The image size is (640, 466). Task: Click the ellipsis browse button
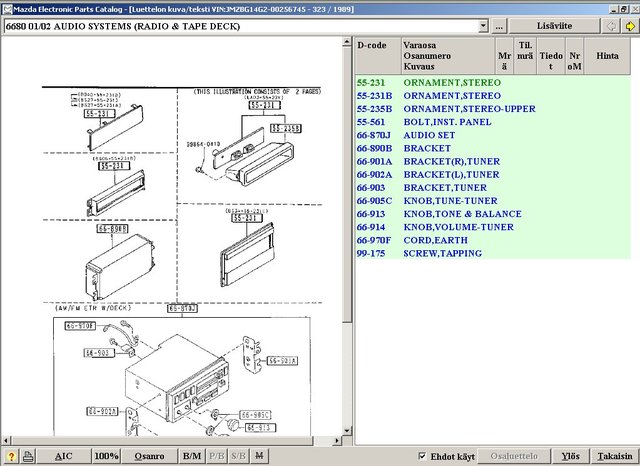[499, 26]
